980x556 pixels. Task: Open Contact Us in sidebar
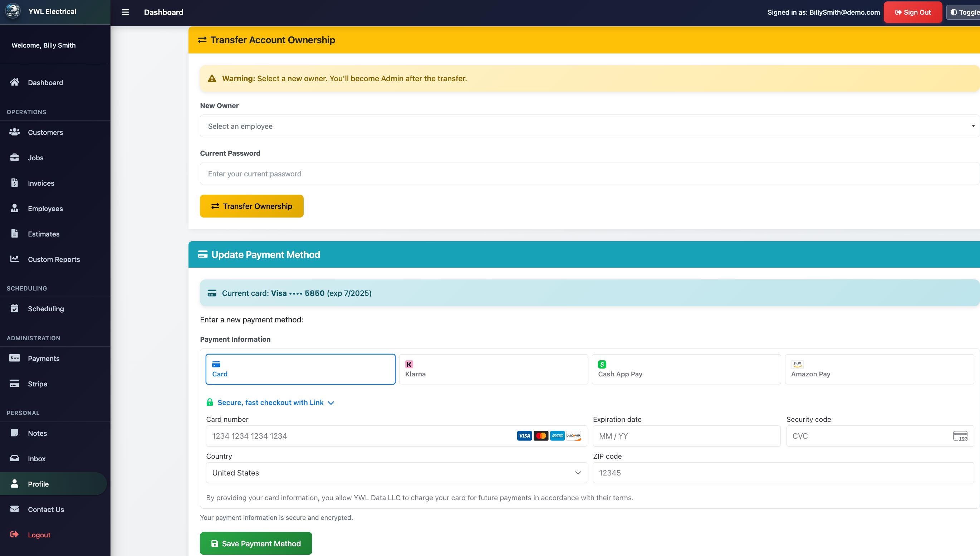pos(46,509)
